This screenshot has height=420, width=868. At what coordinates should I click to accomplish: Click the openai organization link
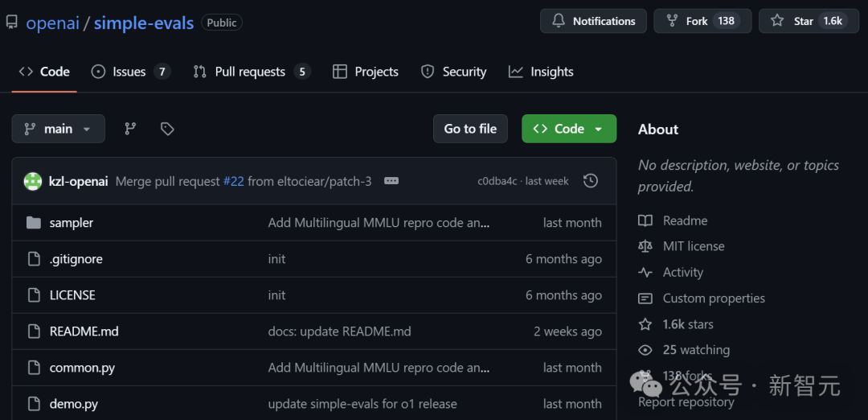coord(52,23)
